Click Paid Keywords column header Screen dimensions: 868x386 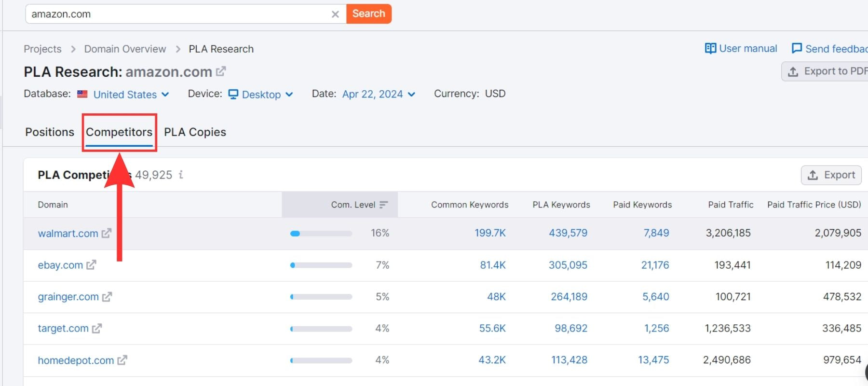pos(642,205)
